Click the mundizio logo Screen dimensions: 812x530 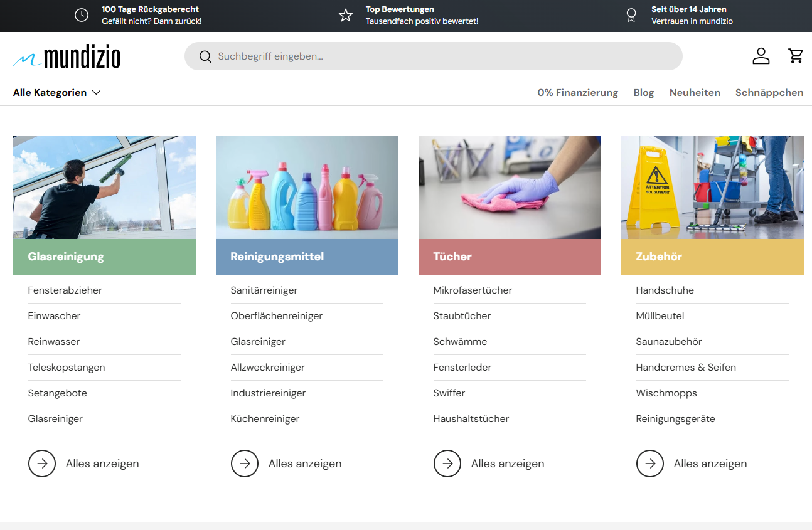click(x=67, y=56)
